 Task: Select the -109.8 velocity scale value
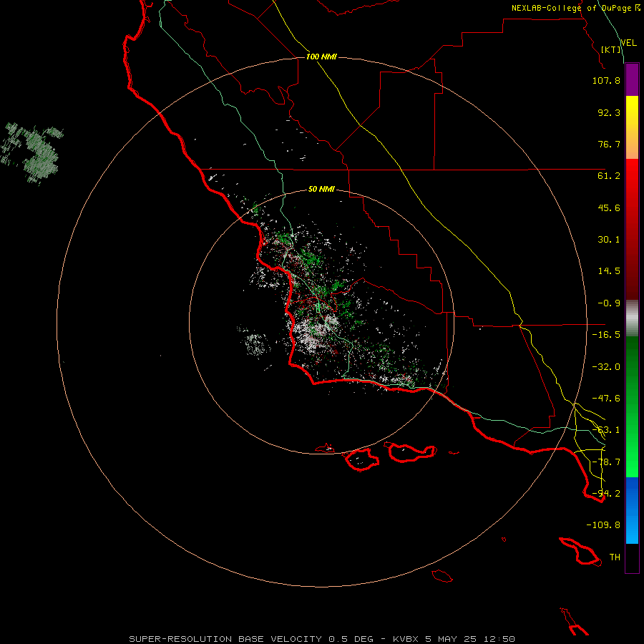pyautogui.click(x=603, y=525)
